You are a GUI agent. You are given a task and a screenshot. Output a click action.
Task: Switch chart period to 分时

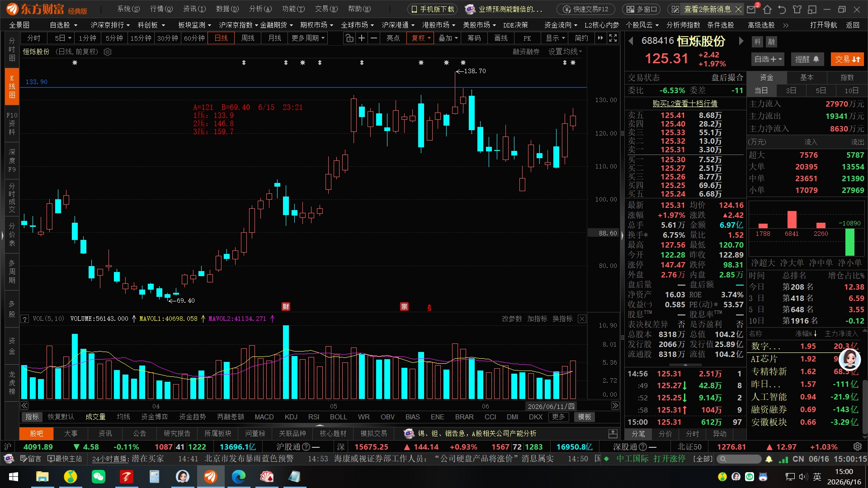coord(34,38)
